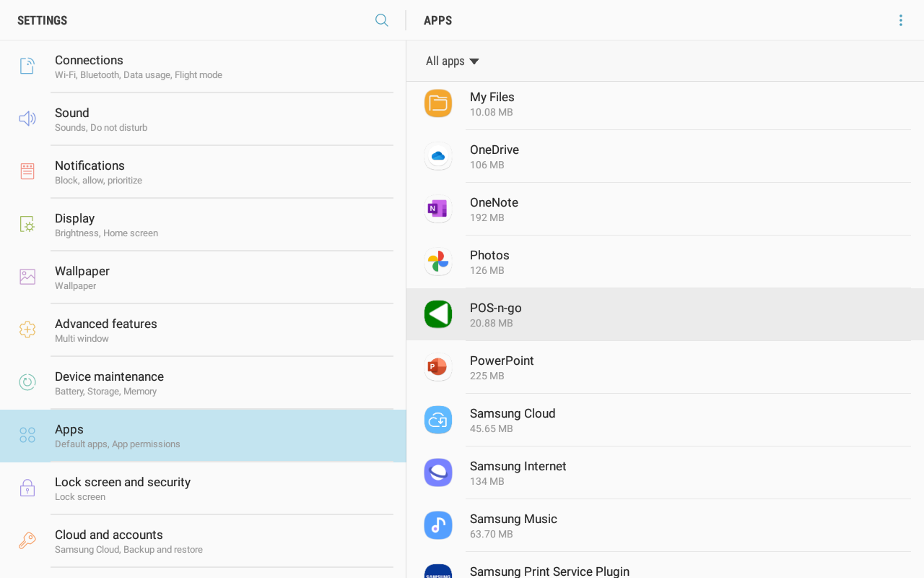
Task: Open Wallpaper settings
Action: point(203,277)
